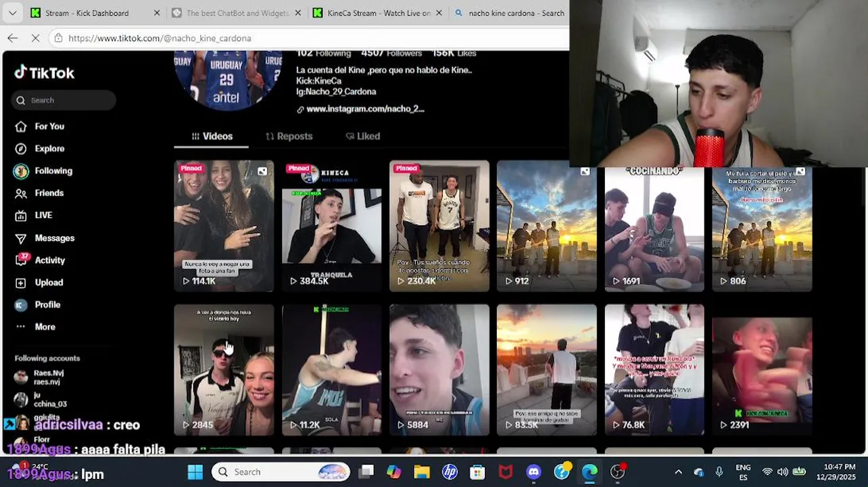This screenshot has width=868, height=487.
Task: Open File Explorer from the taskbar
Action: tap(422, 472)
